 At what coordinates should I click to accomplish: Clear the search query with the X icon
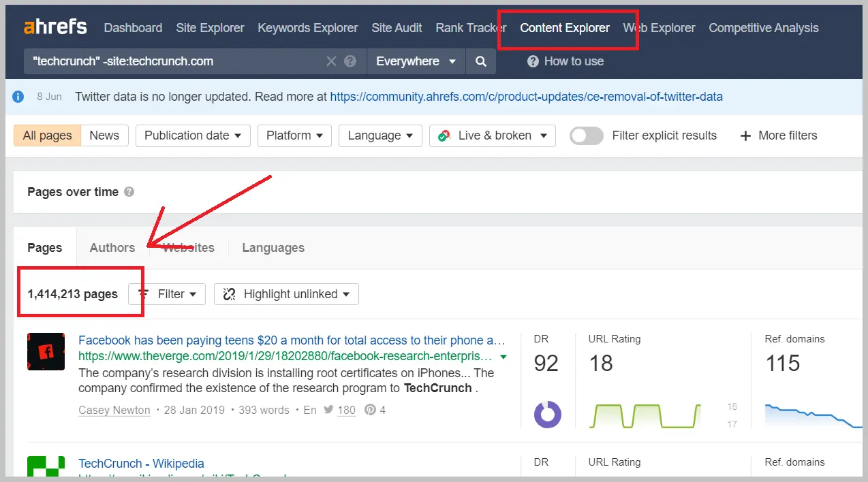point(331,61)
